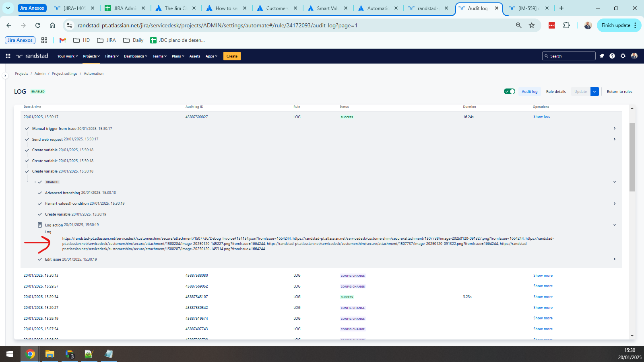
Task: Open the Projects menu in Jira navigation
Action: pyautogui.click(x=91, y=56)
